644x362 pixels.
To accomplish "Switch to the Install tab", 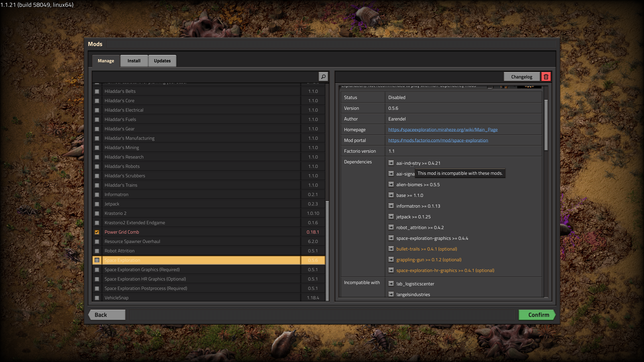I will (134, 61).
